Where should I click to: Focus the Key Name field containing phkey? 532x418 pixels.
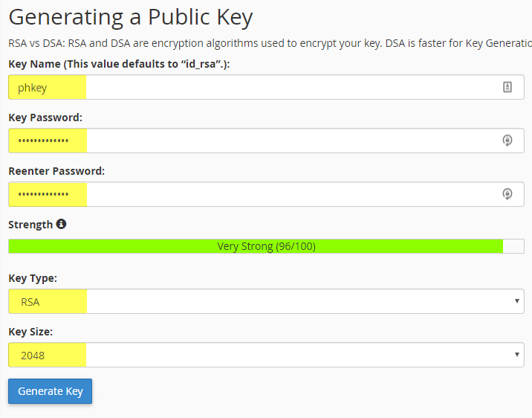click(266, 87)
